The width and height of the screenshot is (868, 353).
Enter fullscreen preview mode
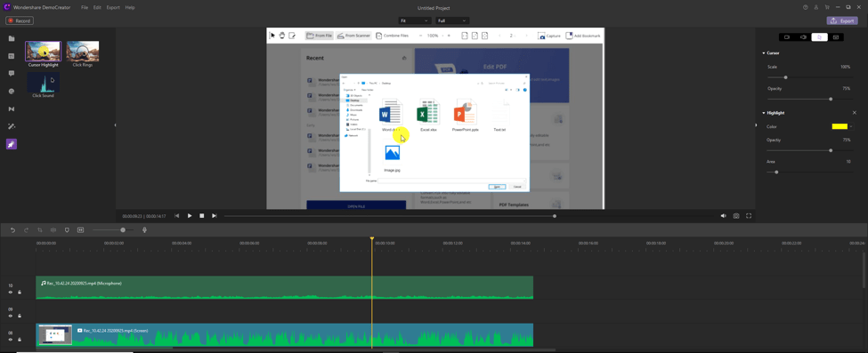point(749,216)
